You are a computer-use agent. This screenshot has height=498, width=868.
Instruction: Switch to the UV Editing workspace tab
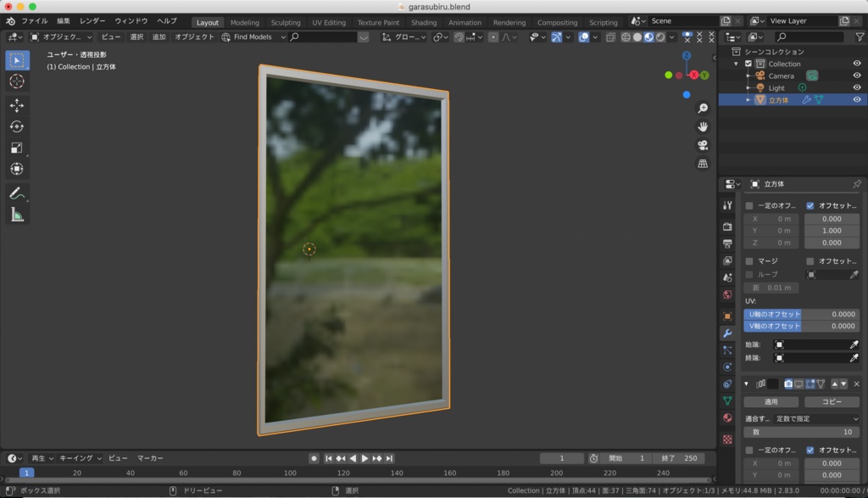(x=329, y=23)
